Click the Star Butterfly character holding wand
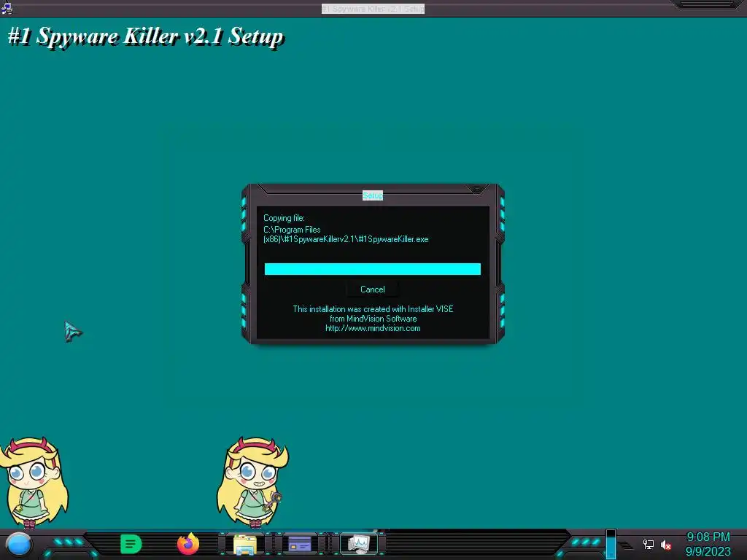The height and width of the screenshot is (560, 747). pyautogui.click(x=252, y=482)
